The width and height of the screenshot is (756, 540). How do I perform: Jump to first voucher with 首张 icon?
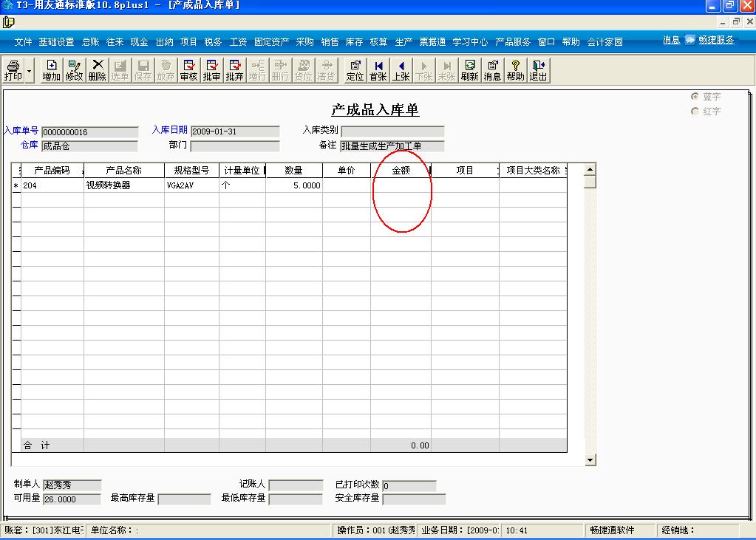[378, 71]
